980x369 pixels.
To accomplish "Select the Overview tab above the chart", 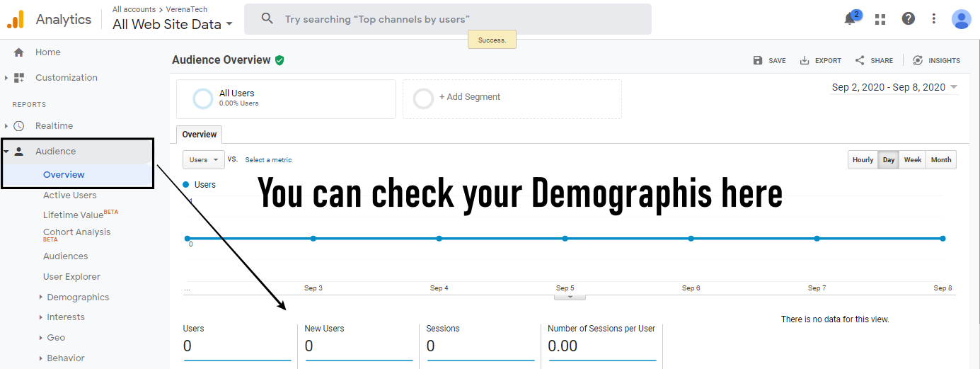I will 200,135.
